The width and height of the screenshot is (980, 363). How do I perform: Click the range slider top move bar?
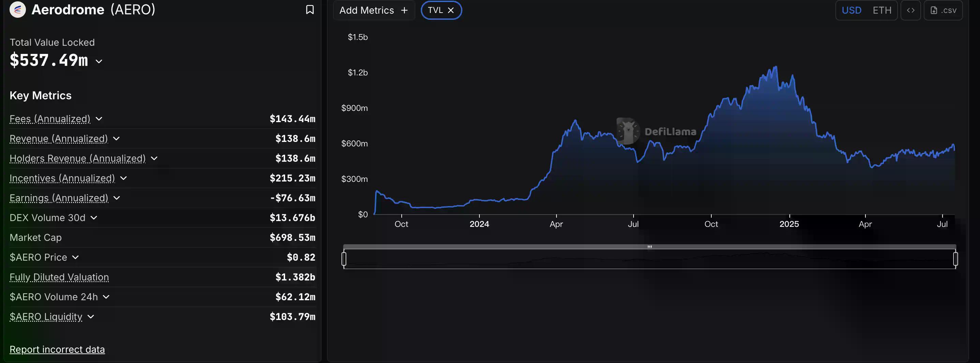click(650, 247)
